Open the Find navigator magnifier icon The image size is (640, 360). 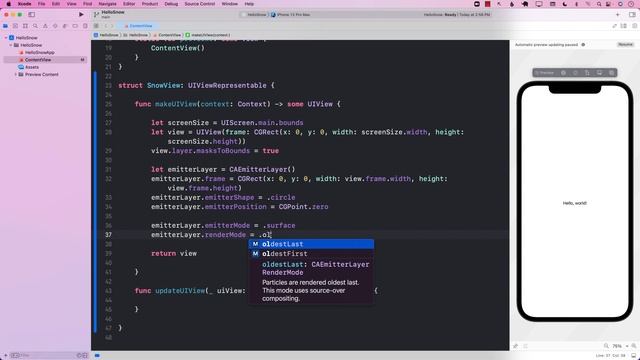[36, 26]
